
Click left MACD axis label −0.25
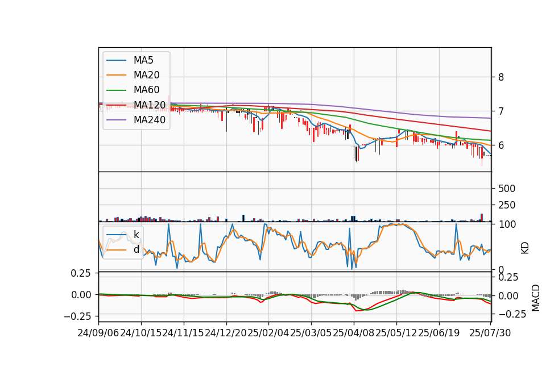[x=77, y=316]
